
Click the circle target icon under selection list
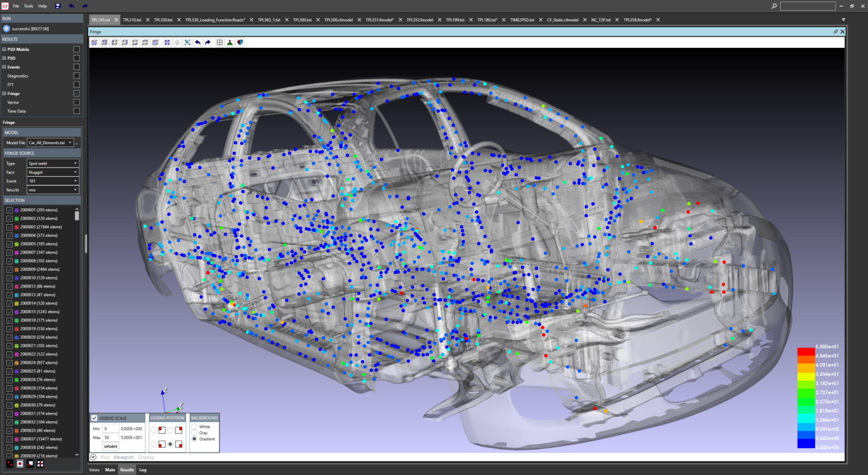tap(20, 464)
